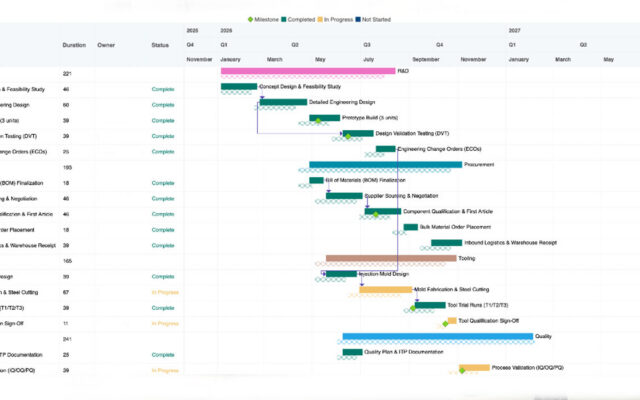Click the Detailed Engineering Design bar
Image resolution: width=640 pixels, height=400 pixels.
283,102
